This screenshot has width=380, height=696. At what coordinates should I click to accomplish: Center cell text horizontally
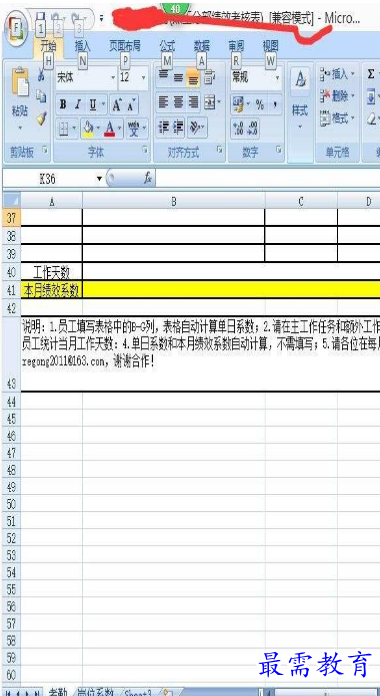178,103
